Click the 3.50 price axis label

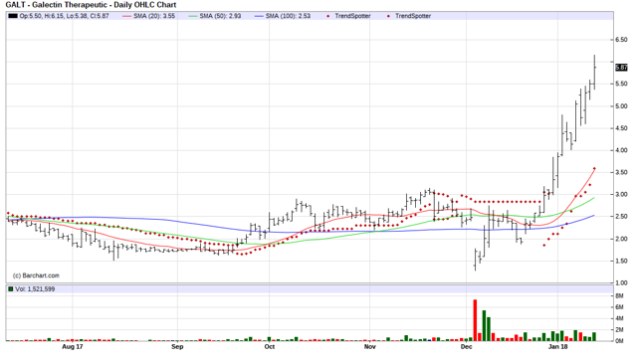coord(621,172)
